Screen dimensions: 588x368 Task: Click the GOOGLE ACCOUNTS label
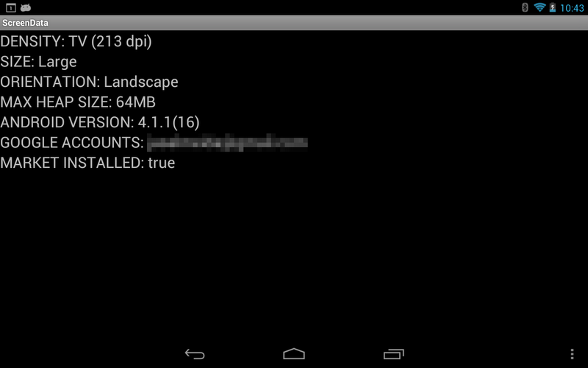point(72,143)
